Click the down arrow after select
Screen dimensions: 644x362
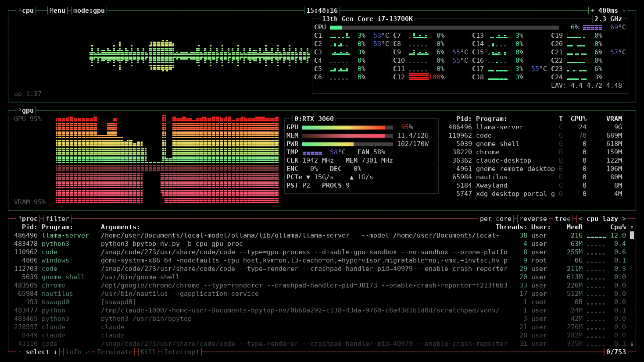coord(55,352)
